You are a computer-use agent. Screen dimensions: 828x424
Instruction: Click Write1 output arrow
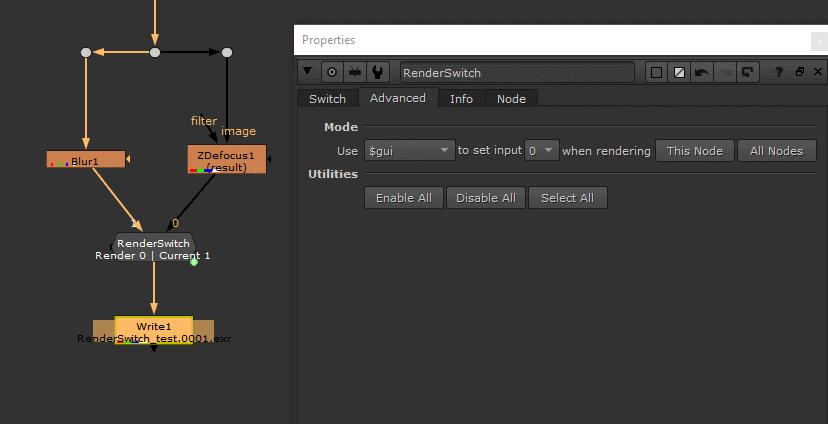[x=154, y=348]
